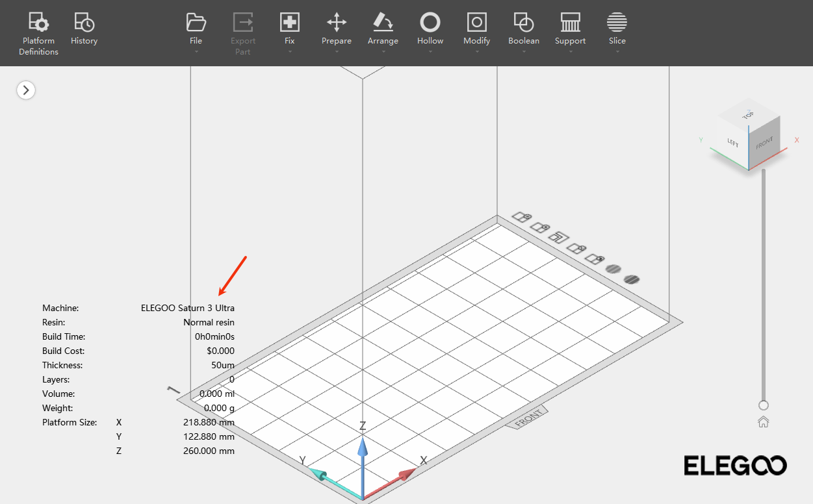Viewport: 813px width, 504px height.
Task: Open the Support dropdown arrow
Action: (x=570, y=51)
